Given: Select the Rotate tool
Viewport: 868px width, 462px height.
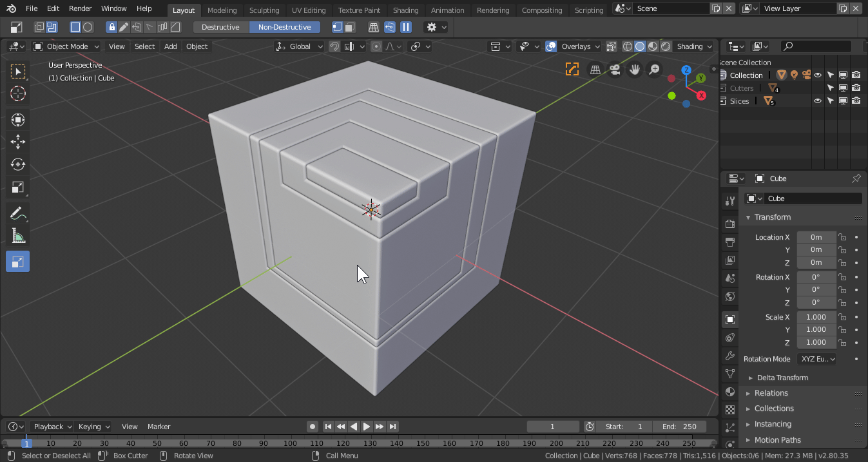Looking at the screenshot, I should [x=18, y=164].
